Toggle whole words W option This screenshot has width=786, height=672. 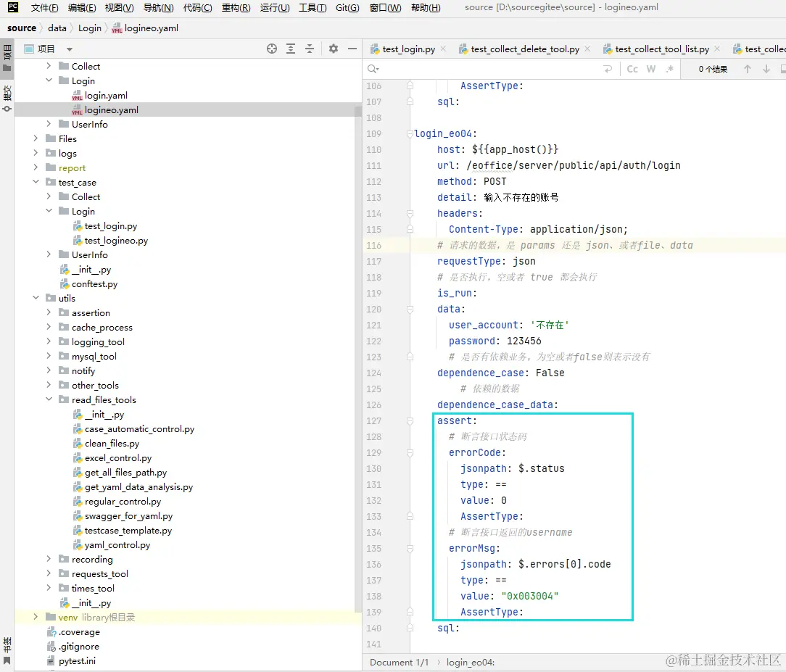pos(650,69)
